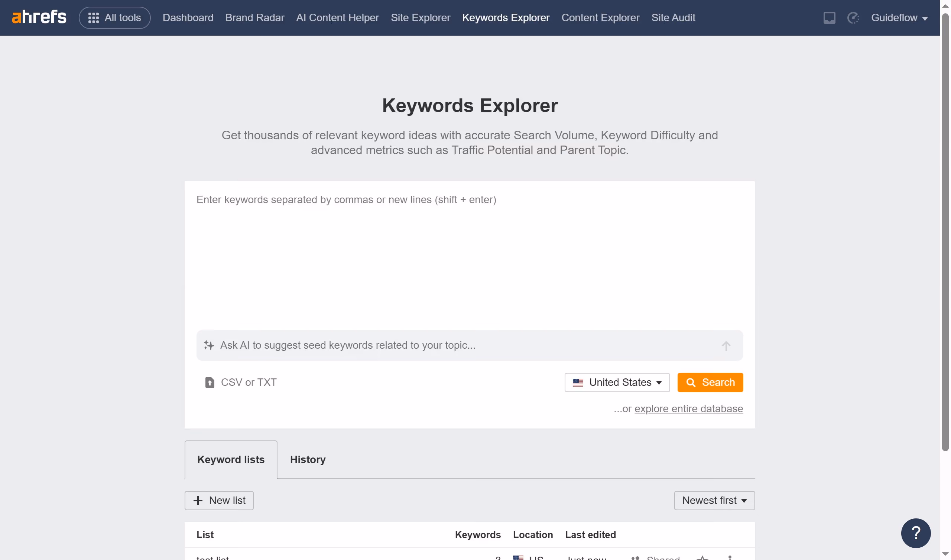Select the Keyword lists tab
This screenshot has width=951, height=560.
coord(231,459)
